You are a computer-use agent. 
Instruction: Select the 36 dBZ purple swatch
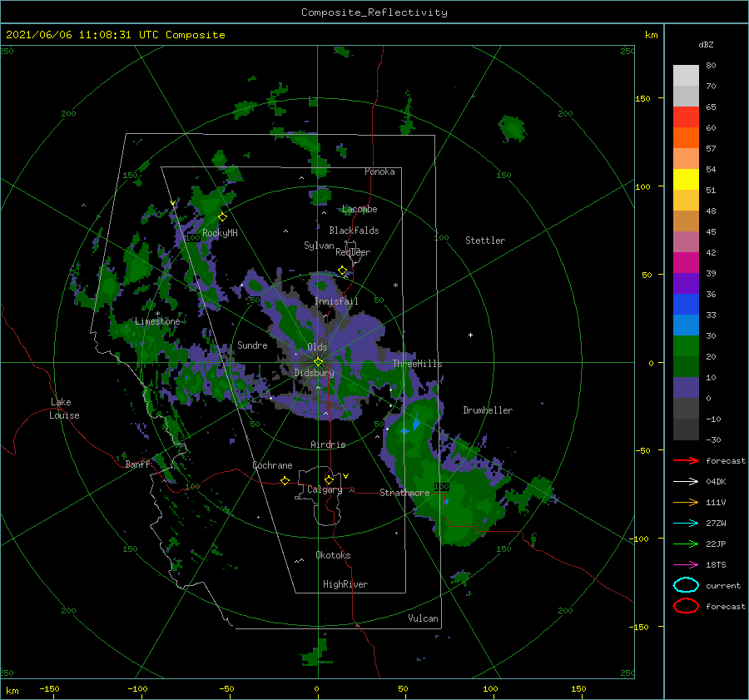[686, 283]
